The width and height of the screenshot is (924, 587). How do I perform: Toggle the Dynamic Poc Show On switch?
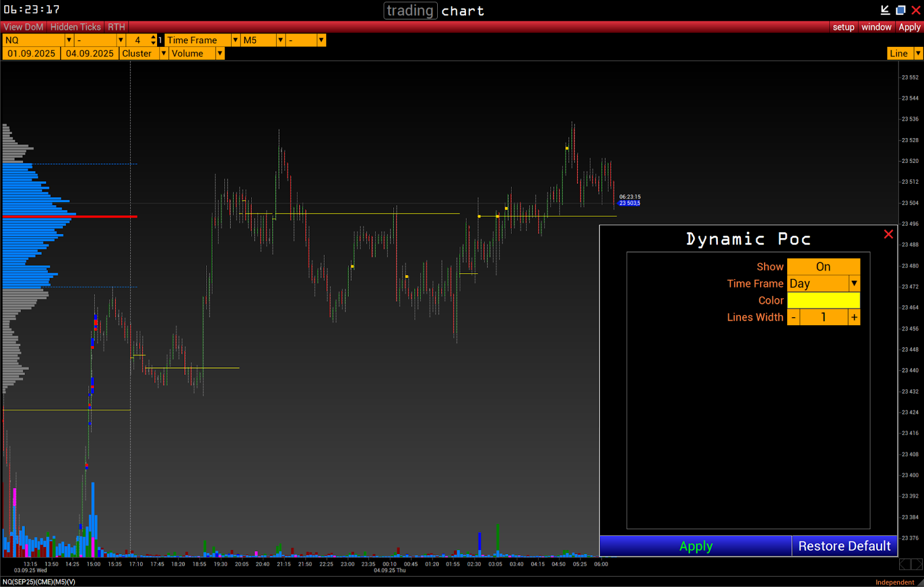point(823,267)
